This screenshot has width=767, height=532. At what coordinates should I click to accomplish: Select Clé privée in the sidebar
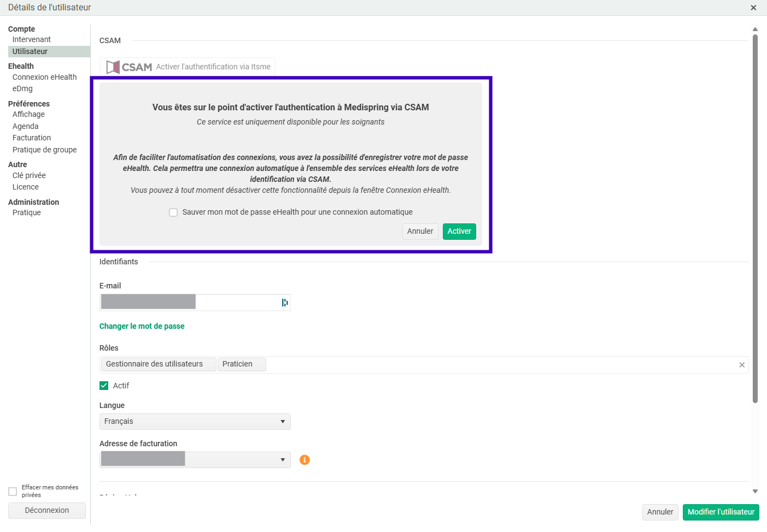[29, 175]
